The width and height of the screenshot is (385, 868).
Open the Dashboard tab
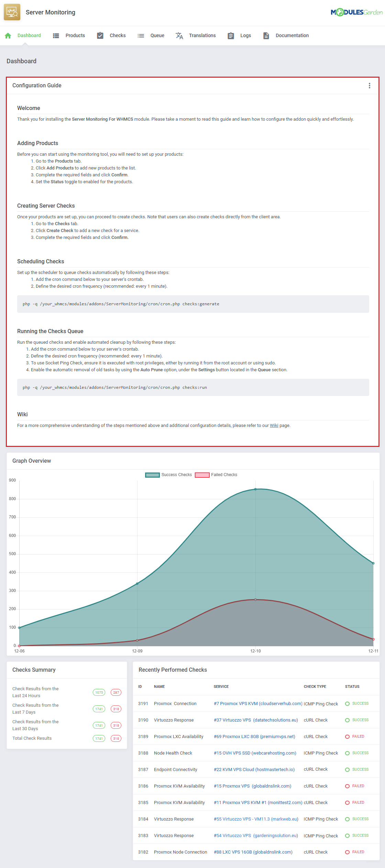[29, 35]
